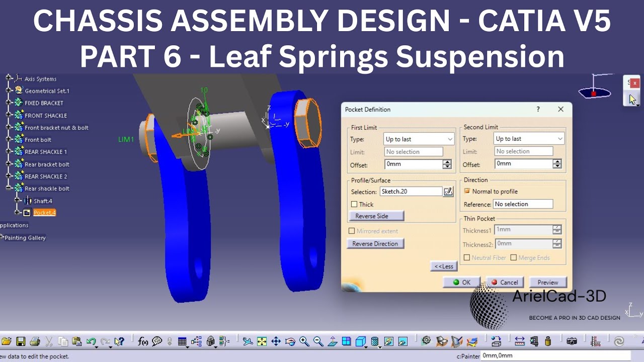
Task: Select Painting Gallery tree entry
Action: coord(25,238)
